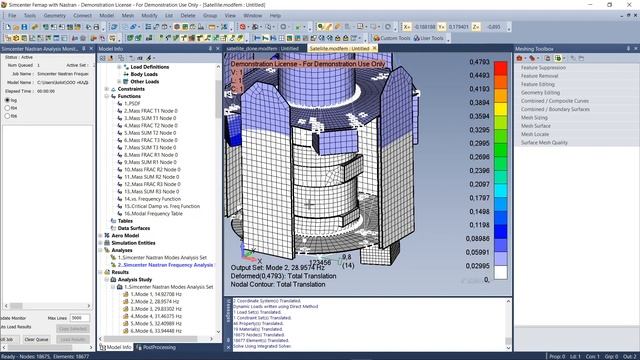The width and height of the screenshot is (640, 360).
Task: Expand the Other Loads node
Action: click(119, 82)
